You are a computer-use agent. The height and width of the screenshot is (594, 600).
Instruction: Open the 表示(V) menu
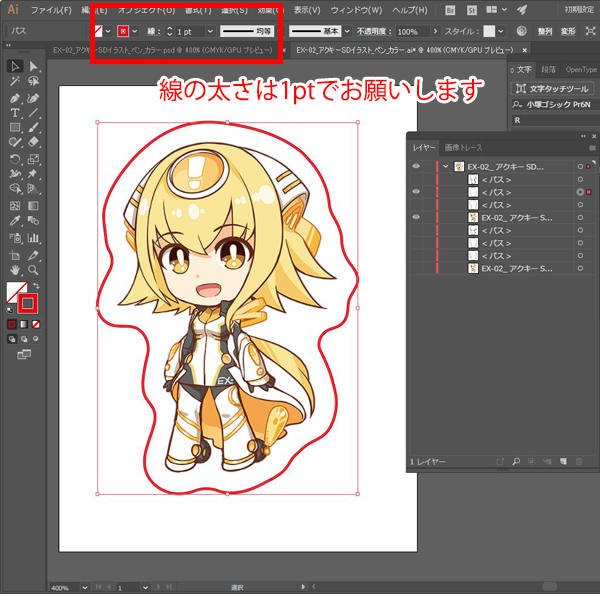(x=307, y=10)
